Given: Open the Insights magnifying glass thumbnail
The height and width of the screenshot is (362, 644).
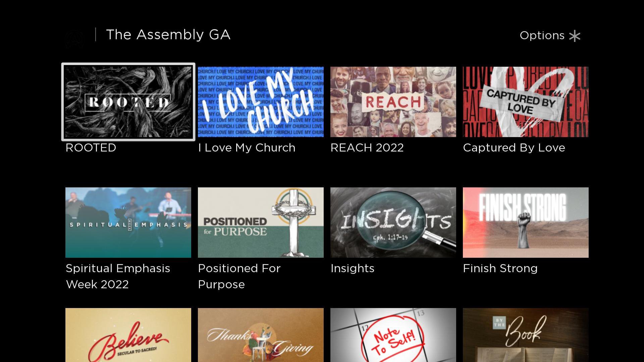Looking at the screenshot, I should pos(393,223).
